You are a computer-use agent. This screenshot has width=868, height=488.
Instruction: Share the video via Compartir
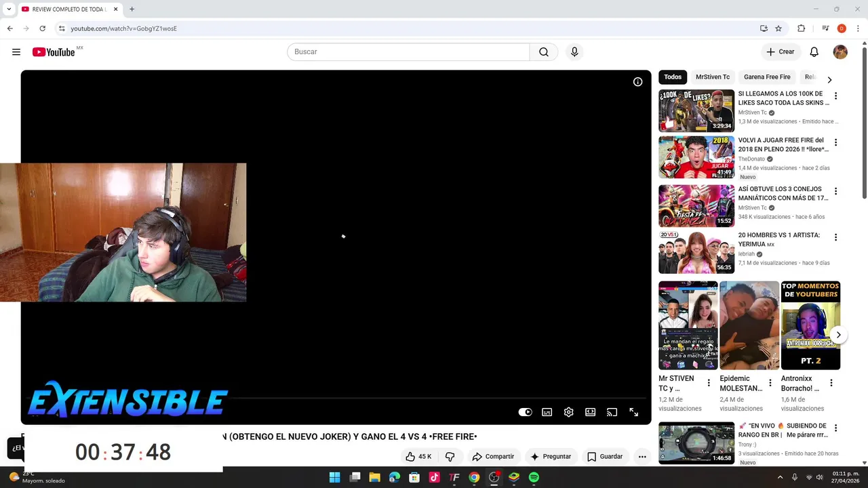coord(494,457)
